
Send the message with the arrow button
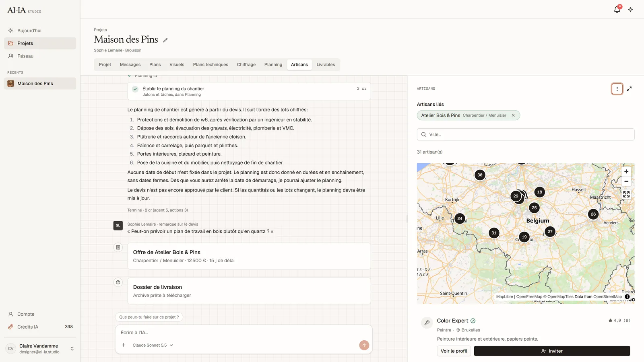coord(364,345)
